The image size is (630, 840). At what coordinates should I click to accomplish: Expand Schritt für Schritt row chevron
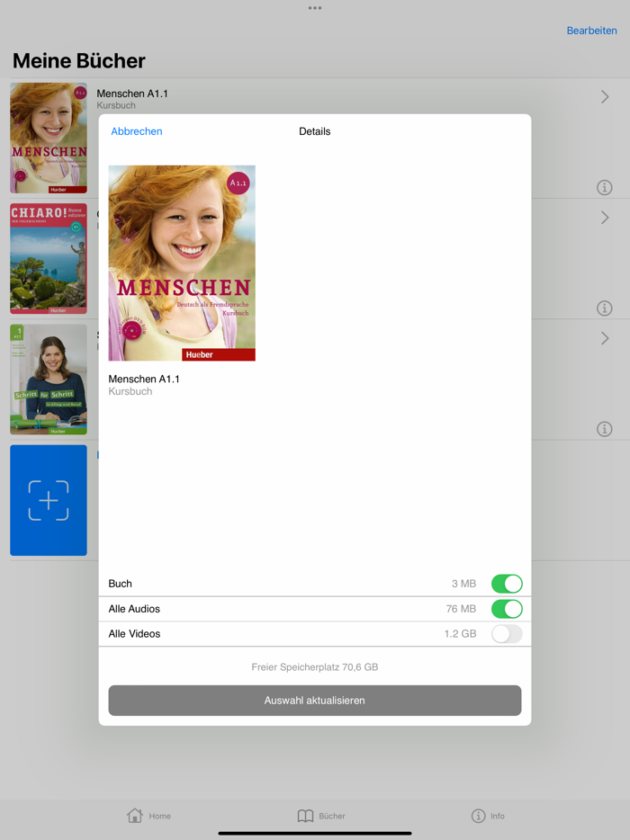(605, 338)
